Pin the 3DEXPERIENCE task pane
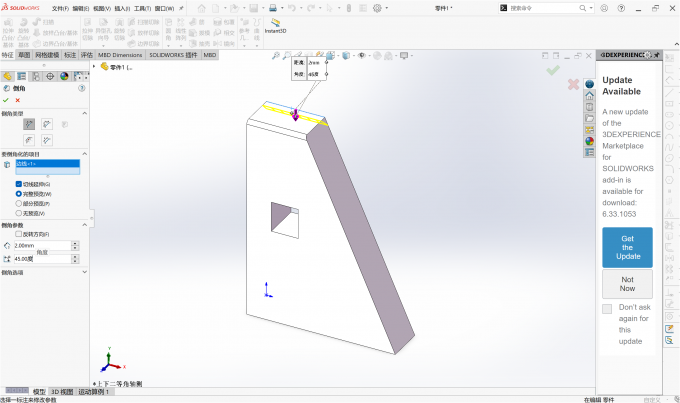 657,55
